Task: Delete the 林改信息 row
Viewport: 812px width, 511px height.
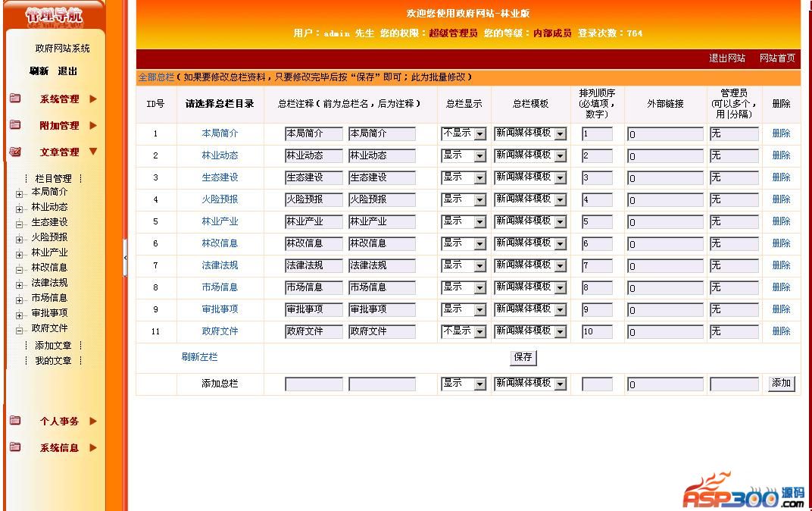Action: click(781, 243)
